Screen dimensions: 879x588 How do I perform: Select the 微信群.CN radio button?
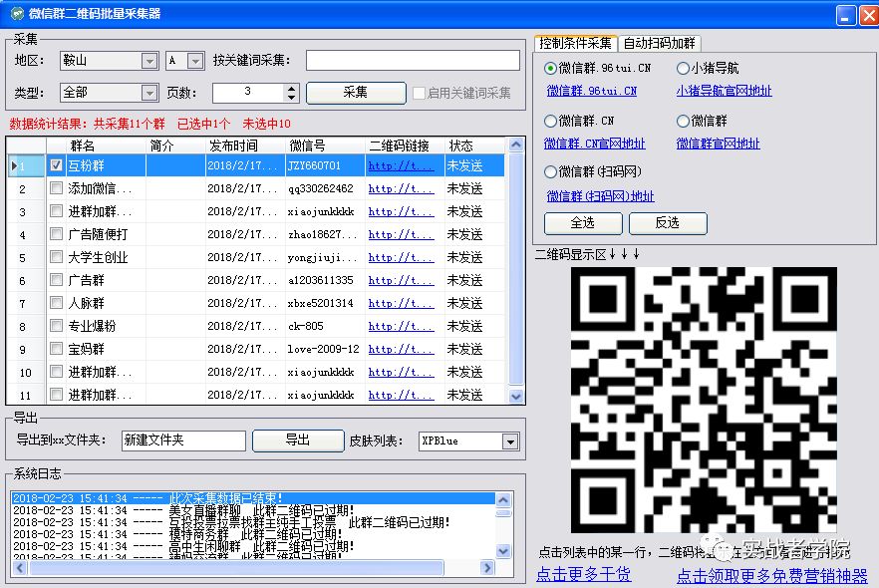tap(550, 121)
